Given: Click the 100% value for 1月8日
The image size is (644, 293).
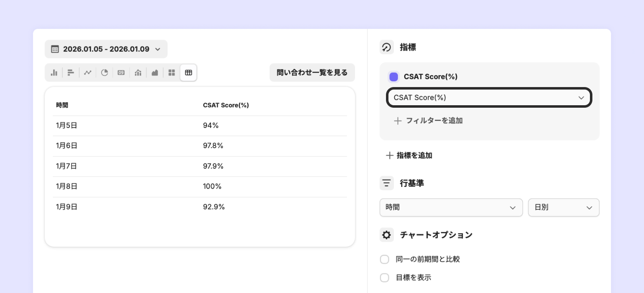Looking at the screenshot, I should tap(212, 187).
